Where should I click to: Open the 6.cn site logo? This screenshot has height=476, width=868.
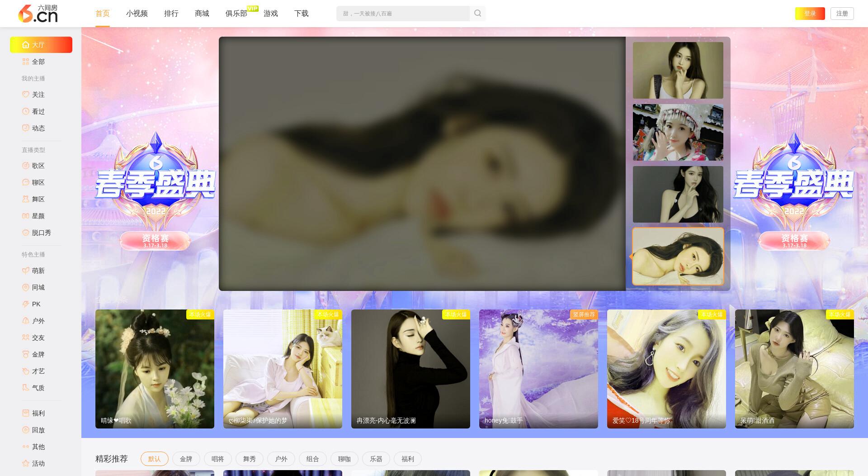(38, 14)
